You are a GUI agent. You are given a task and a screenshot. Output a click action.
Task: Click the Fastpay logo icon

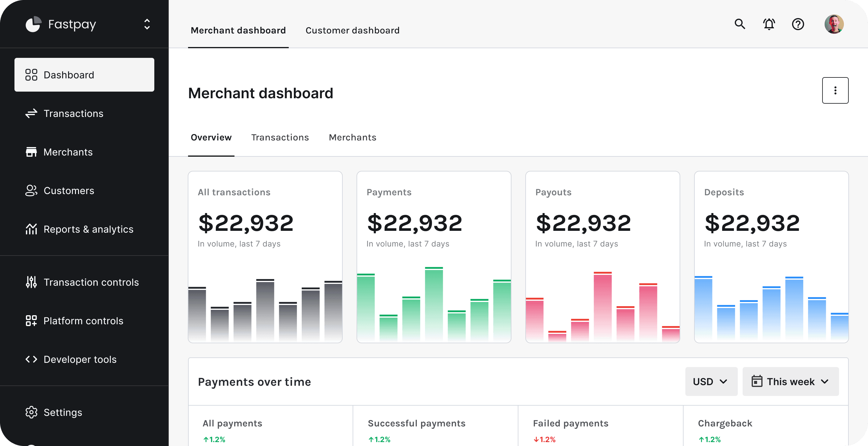click(33, 24)
